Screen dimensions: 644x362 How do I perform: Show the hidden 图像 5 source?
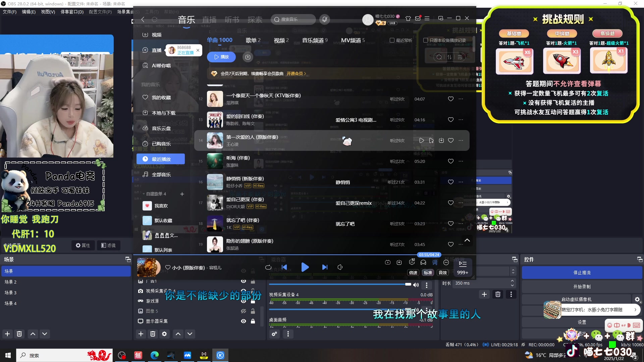pyautogui.click(x=244, y=311)
